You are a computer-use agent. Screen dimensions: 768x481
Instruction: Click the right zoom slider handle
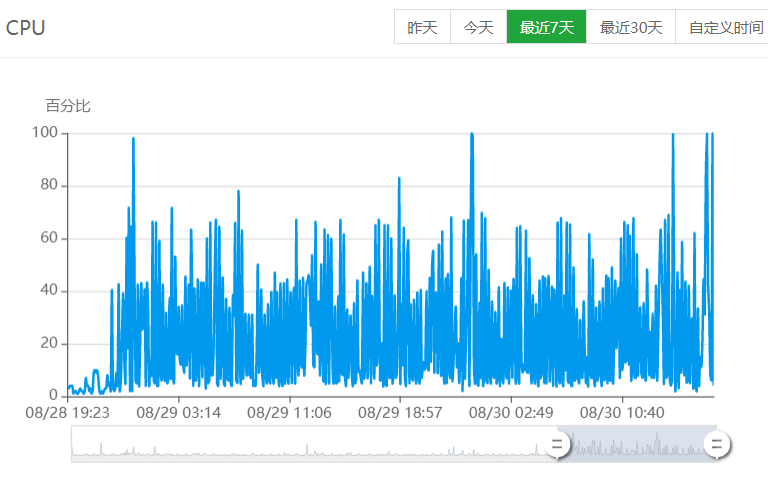click(x=717, y=445)
